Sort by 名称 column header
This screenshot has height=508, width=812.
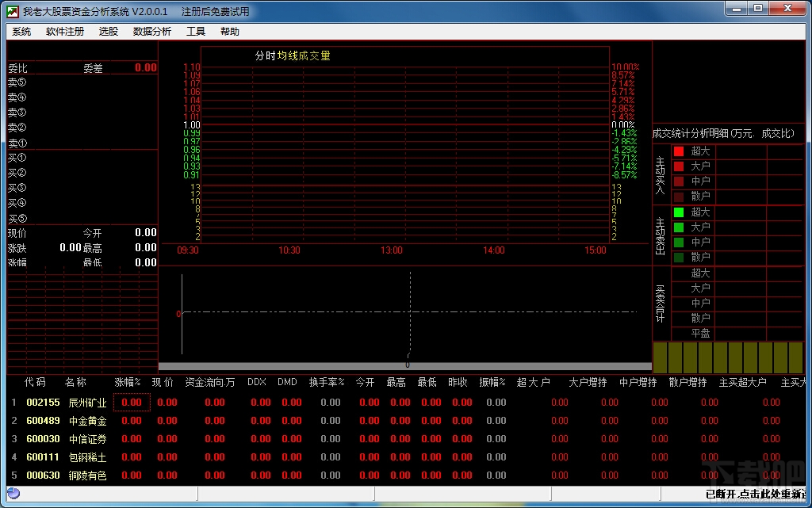pos(75,382)
